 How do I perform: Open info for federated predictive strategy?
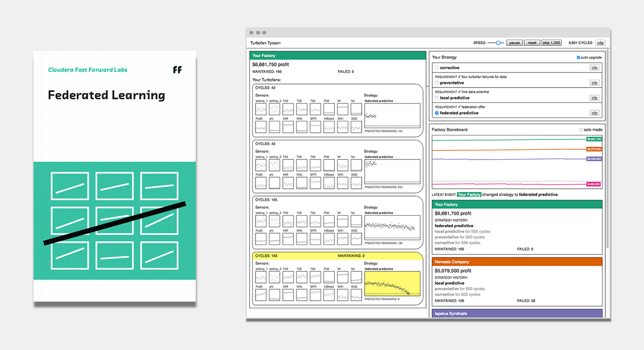click(x=595, y=113)
